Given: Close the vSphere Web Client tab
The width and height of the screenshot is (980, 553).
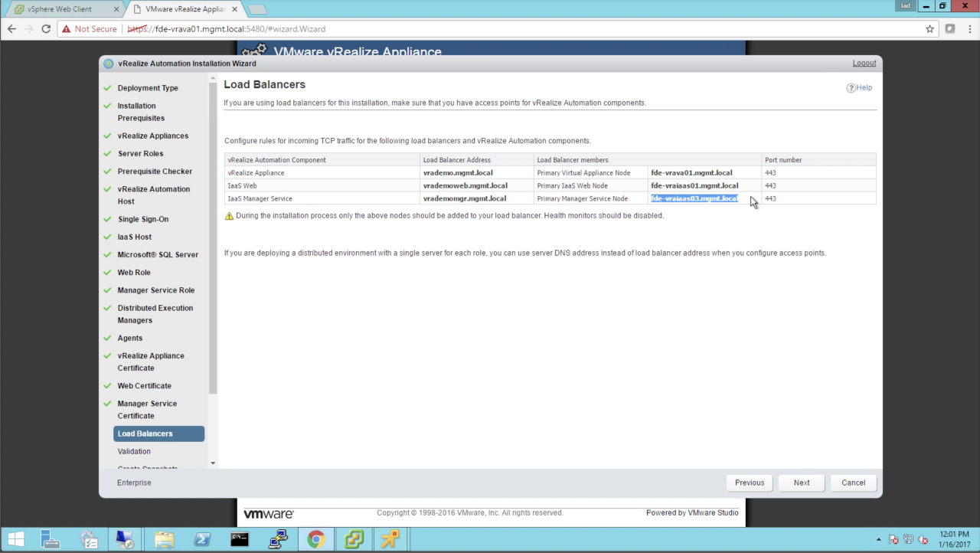Looking at the screenshot, I should (x=116, y=9).
